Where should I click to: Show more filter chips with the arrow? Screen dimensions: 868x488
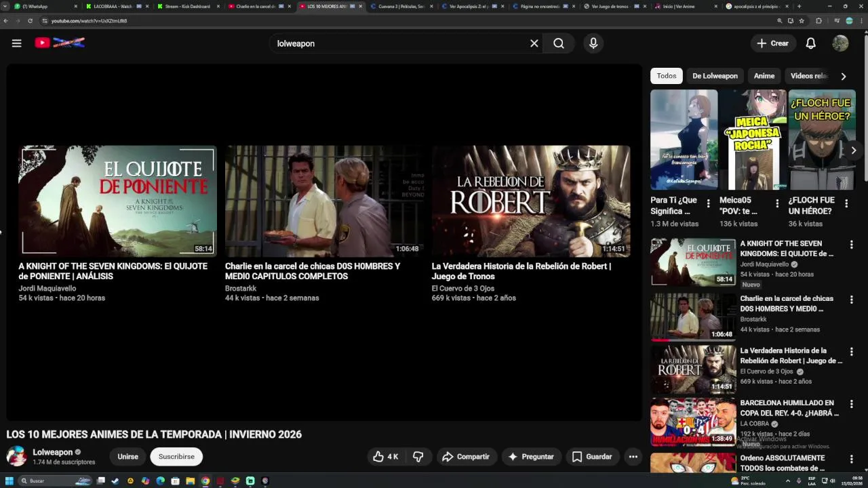[844, 77]
